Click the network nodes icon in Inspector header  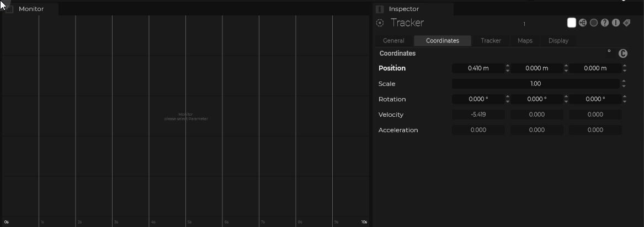coord(583,23)
